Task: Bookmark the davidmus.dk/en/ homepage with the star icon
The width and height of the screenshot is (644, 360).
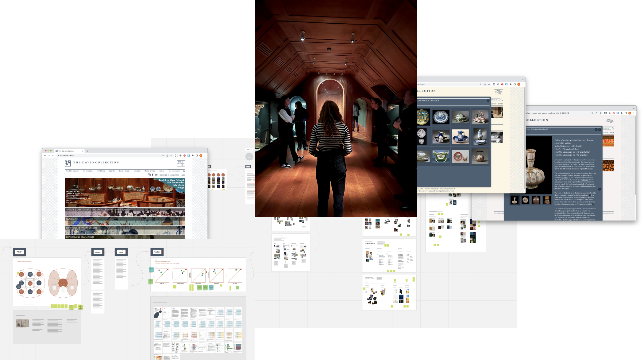Action: 172,155
